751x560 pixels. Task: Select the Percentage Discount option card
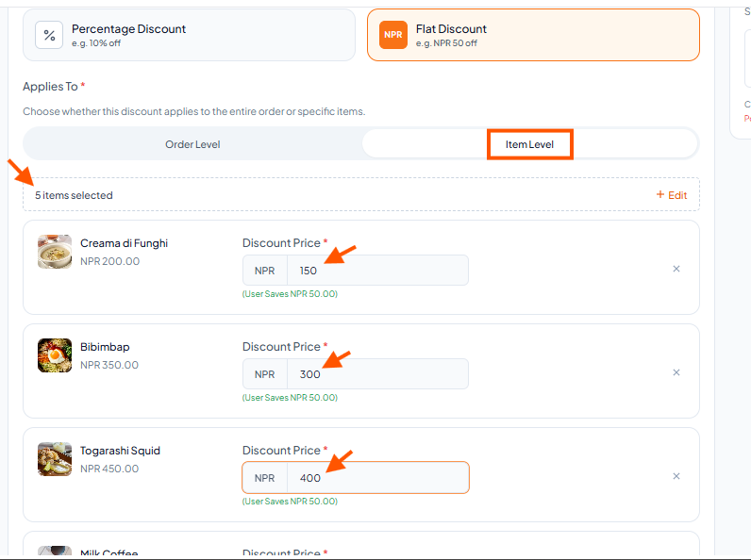190,35
